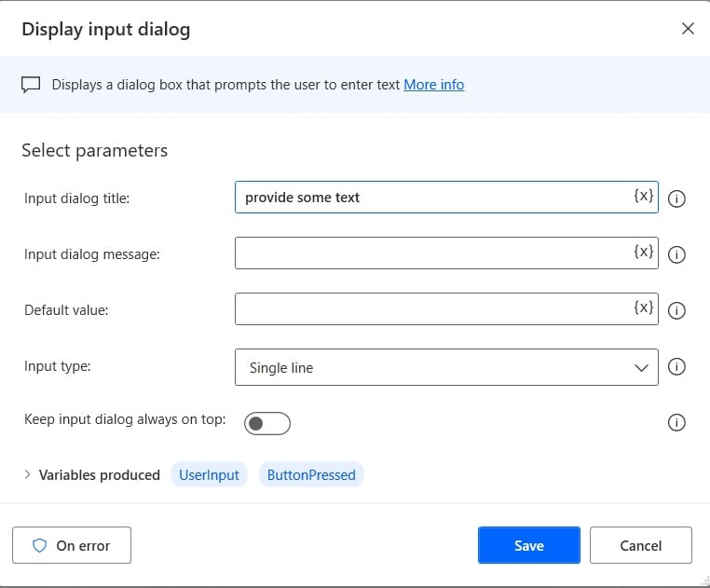Open On error settings
Image resolution: width=710 pixels, height=588 pixels.
(x=72, y=545)
